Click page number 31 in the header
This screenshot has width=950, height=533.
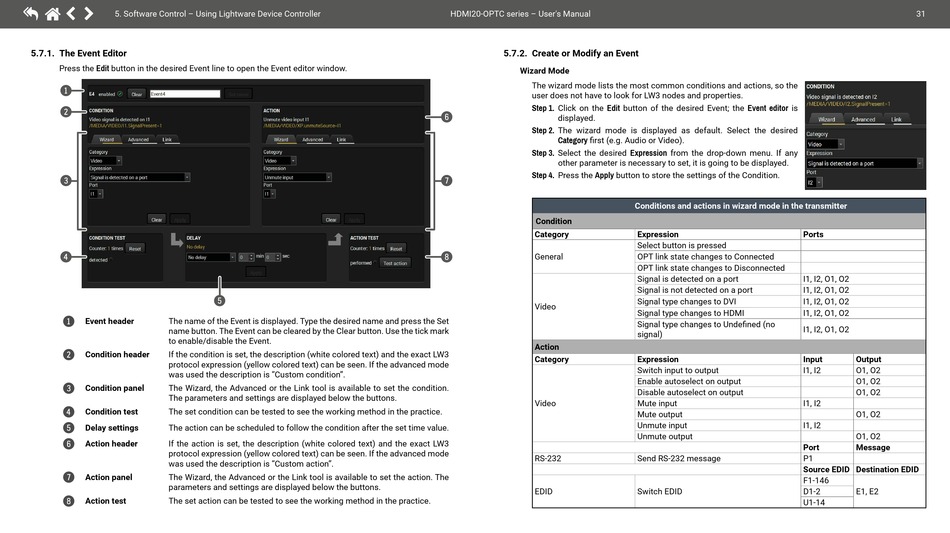point(920,13)
